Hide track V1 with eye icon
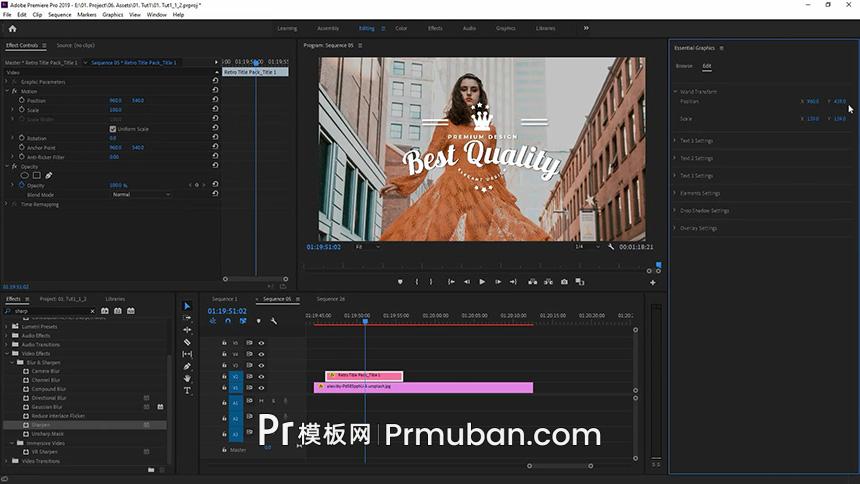Screen dimensions: 860x484 [x=261, y=388]
